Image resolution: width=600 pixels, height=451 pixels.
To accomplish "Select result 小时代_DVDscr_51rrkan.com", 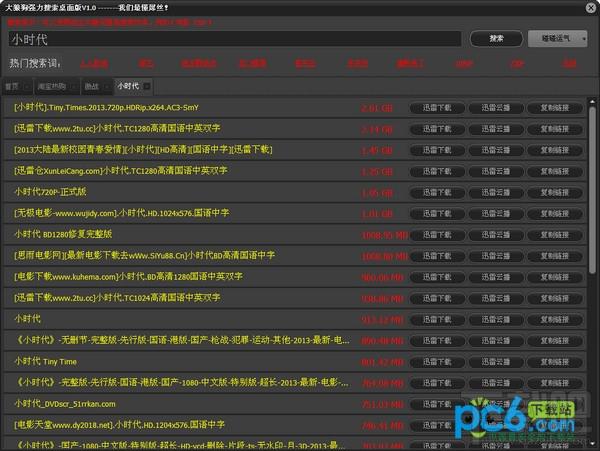I will (x=65, y=404).
